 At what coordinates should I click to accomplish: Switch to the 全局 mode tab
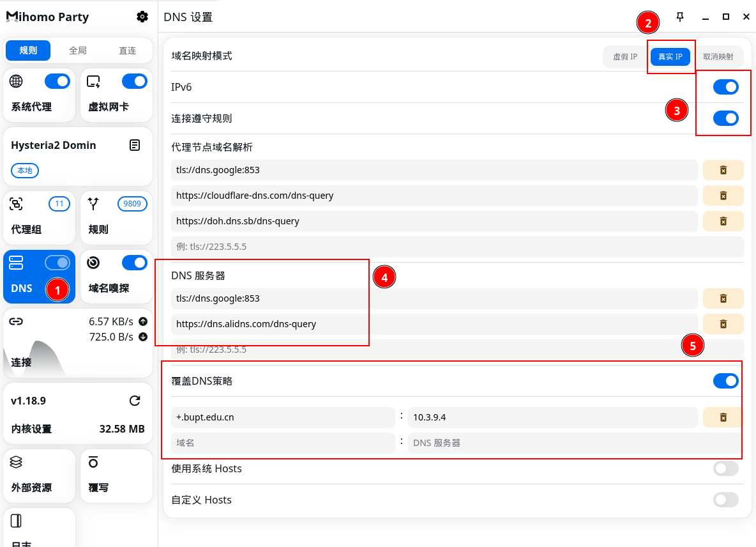[78, 50]
